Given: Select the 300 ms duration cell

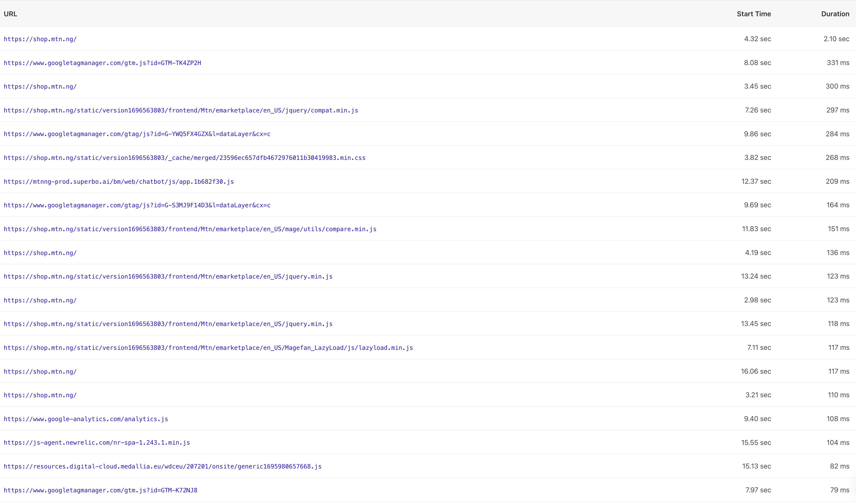Looking at the screenshot, I should coord(837,86).
